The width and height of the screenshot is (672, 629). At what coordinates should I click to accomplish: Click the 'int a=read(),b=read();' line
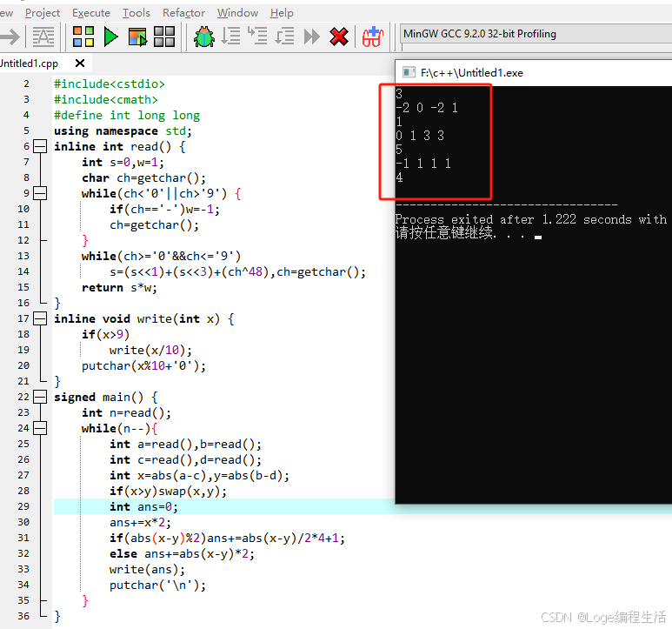(185, 445)
